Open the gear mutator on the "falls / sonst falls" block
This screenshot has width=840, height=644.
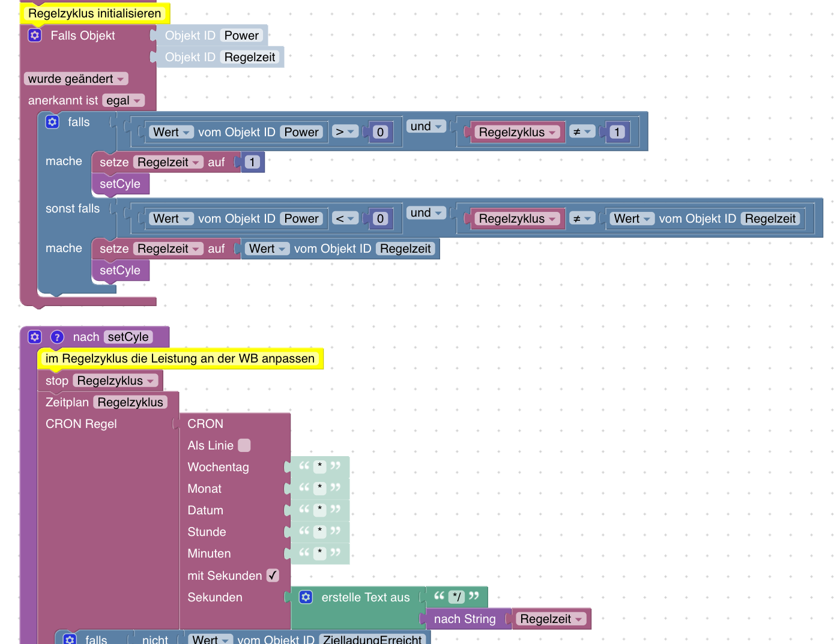click(x=52, y=122)
